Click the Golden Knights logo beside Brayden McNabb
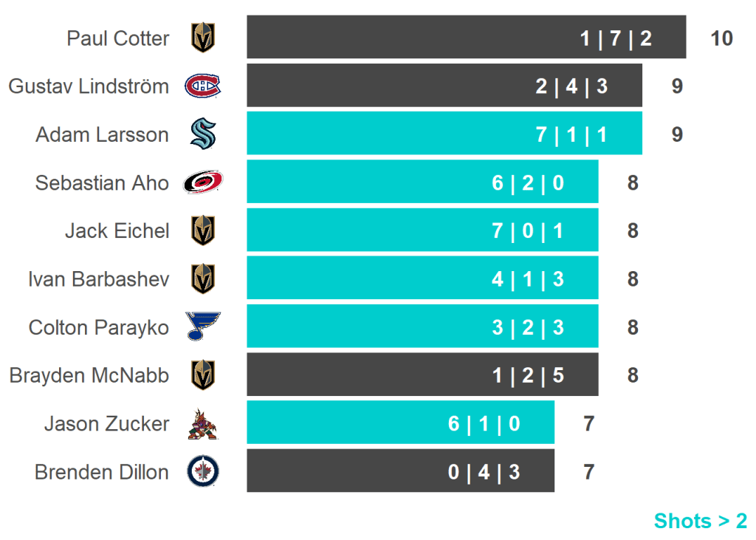This screenshot has width=756, height=540. 203,375
